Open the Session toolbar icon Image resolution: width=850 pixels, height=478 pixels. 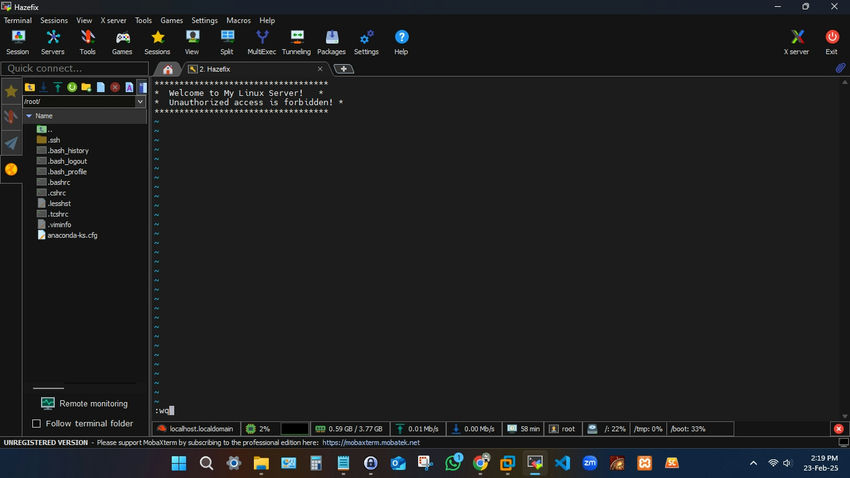18,42
